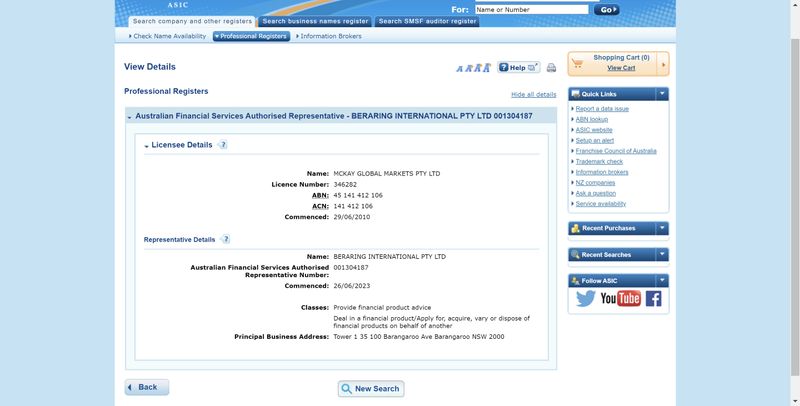The image size is (800, 406).
Task: Select MCKAY GLOBAL MARKETS PTY LTD text
Action: click(x=387, y=174)
